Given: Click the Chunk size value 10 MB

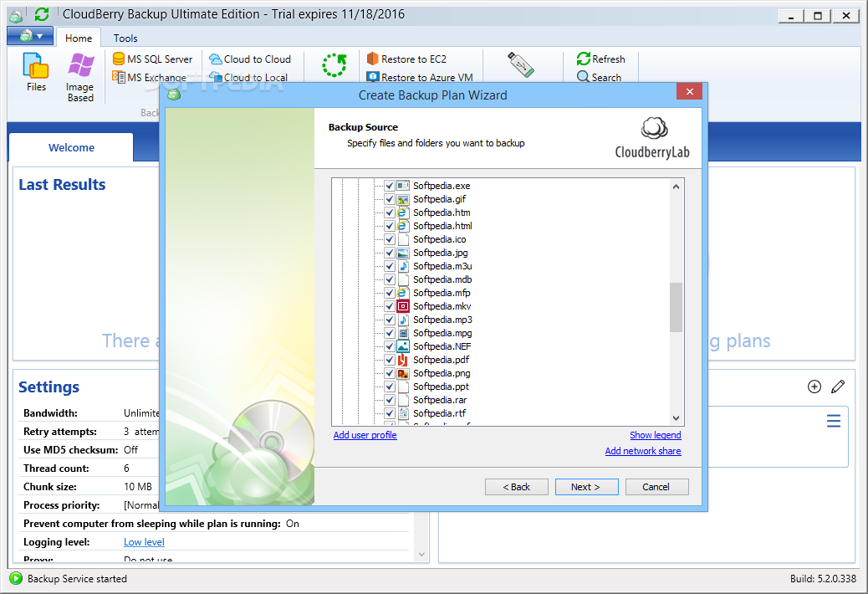Looking at the screenshot, I should [x=138, y=487].
